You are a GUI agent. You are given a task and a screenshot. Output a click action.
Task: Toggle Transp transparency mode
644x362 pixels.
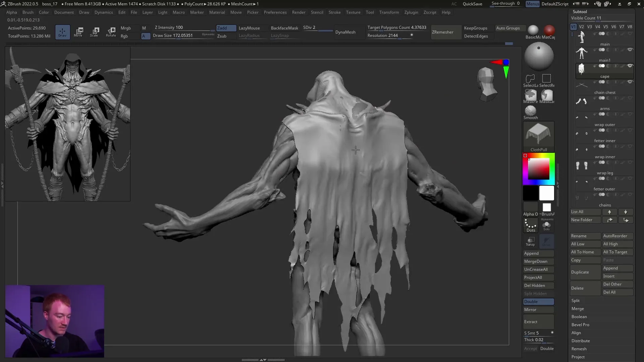point(531,241)
